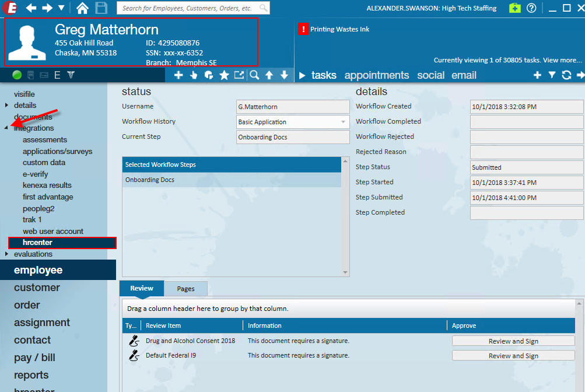Click the green active status indicator
585x392 pixels.
(x=17, y=75)
